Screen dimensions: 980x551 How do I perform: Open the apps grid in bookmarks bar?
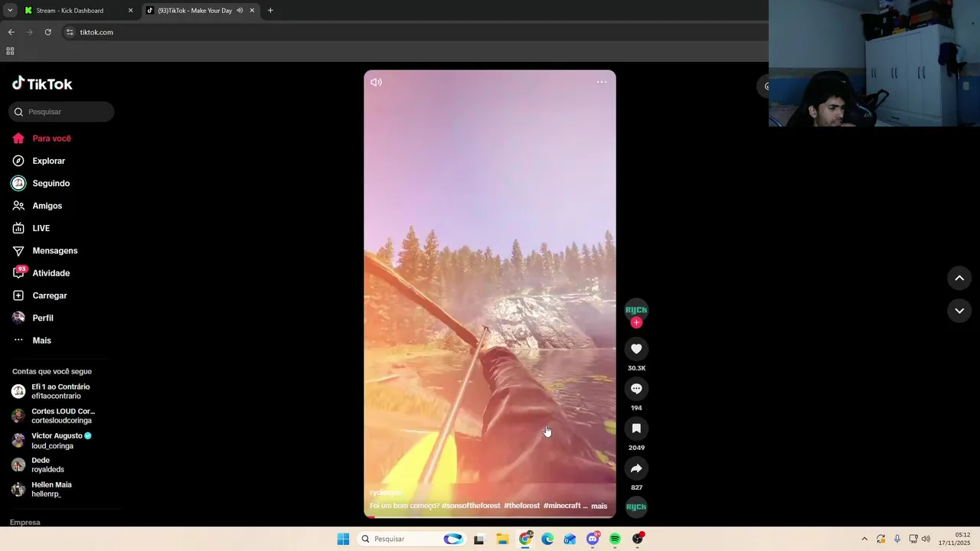tap(10, 51)
